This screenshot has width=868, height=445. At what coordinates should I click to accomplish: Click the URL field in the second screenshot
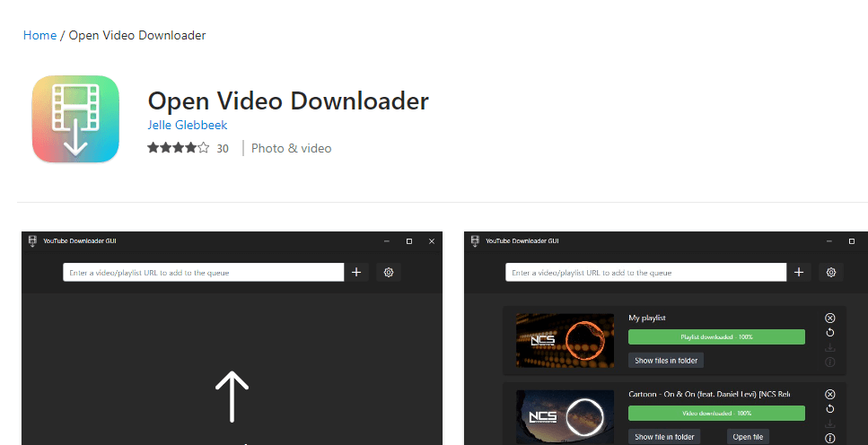pyautogui.click(x=645, y=273)
